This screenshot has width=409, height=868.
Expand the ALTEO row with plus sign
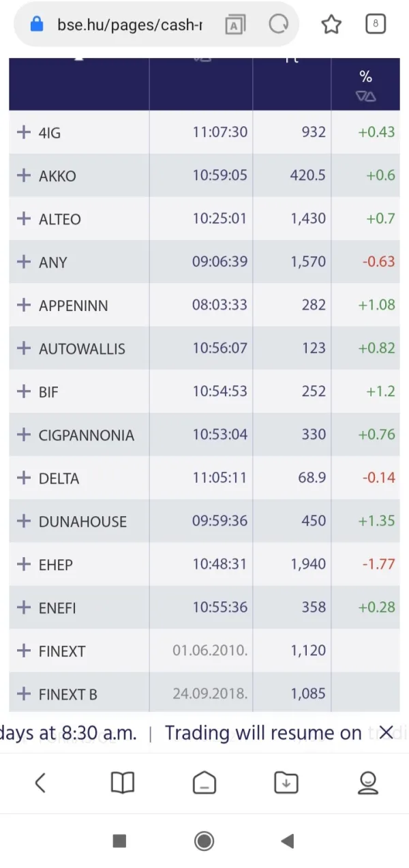click(24, 219)
